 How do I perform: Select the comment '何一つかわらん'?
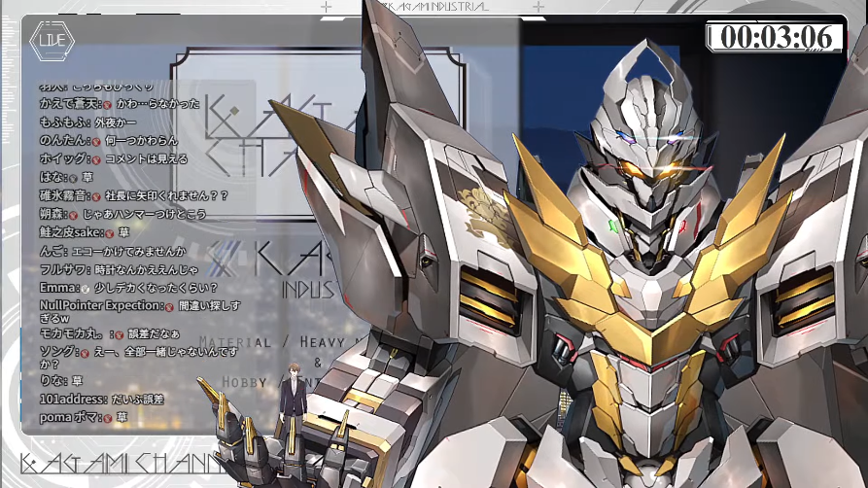pos(142,141)
